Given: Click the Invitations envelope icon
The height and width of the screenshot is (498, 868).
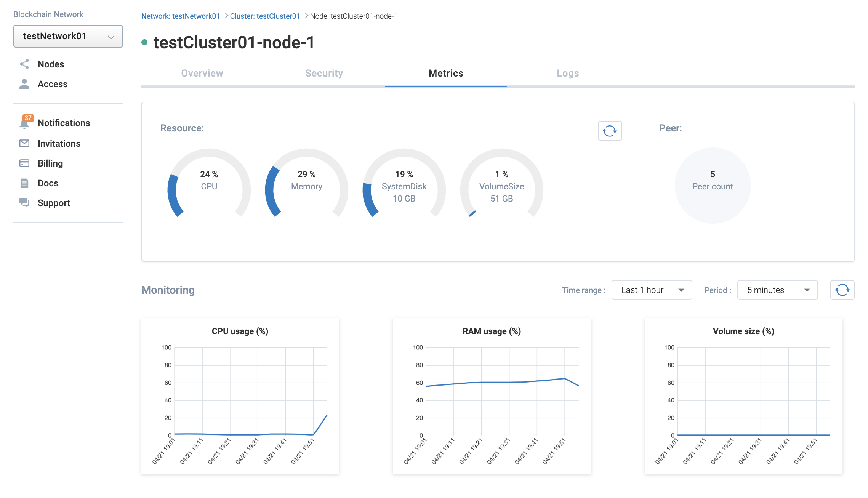Looking at the screenshot, I should click(24, 143).
